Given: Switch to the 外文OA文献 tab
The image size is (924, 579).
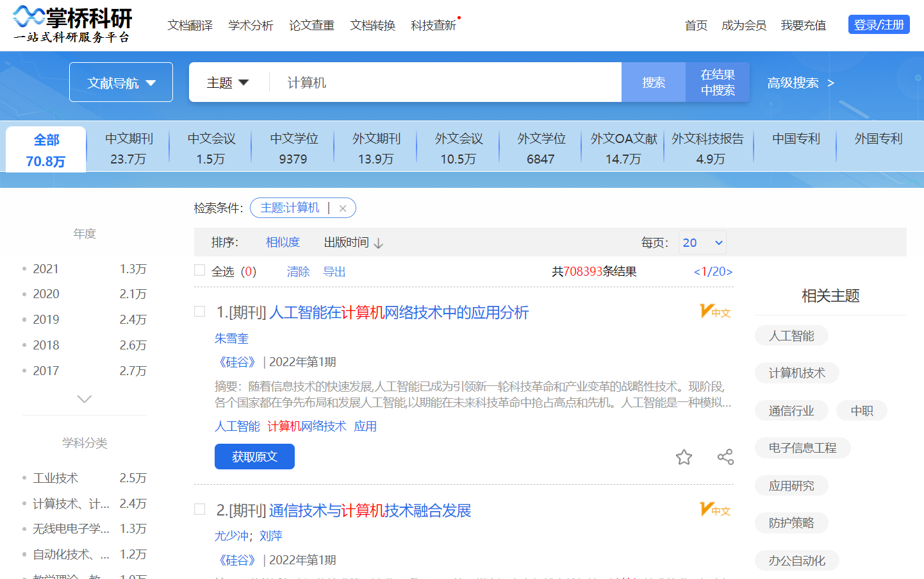Looking at the screenshot, I should [x=623, y=149].
